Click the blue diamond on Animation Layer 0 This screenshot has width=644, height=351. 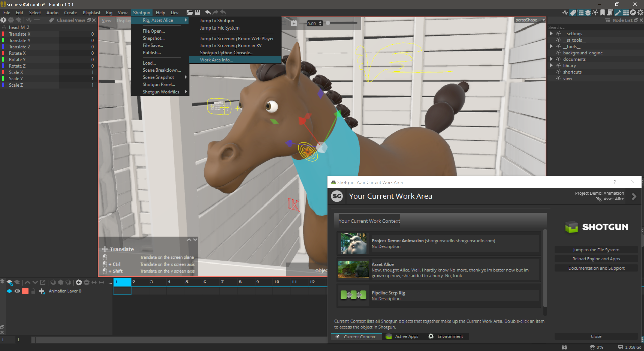9,291
